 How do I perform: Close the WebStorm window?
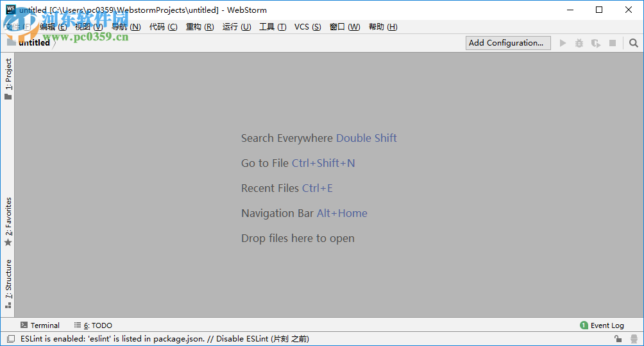(629, 10)
